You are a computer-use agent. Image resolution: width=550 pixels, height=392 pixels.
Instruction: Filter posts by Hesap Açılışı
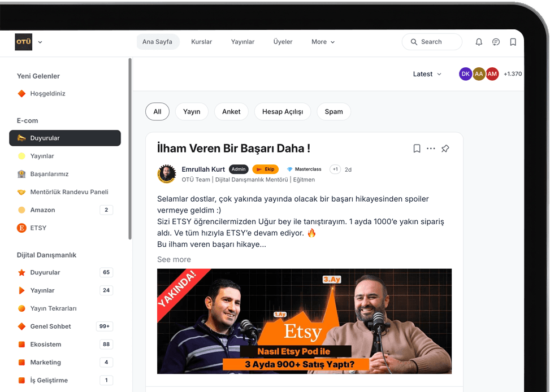coord(283,111)
